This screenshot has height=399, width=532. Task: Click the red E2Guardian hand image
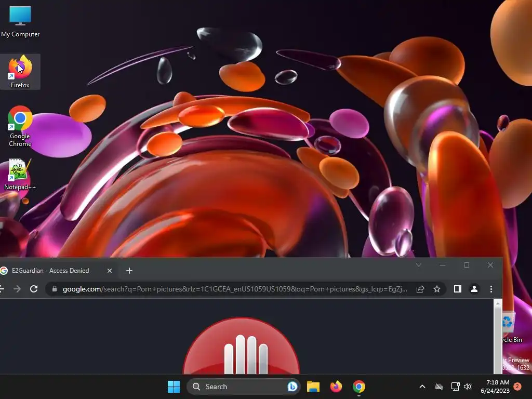[x=241, y=345]
